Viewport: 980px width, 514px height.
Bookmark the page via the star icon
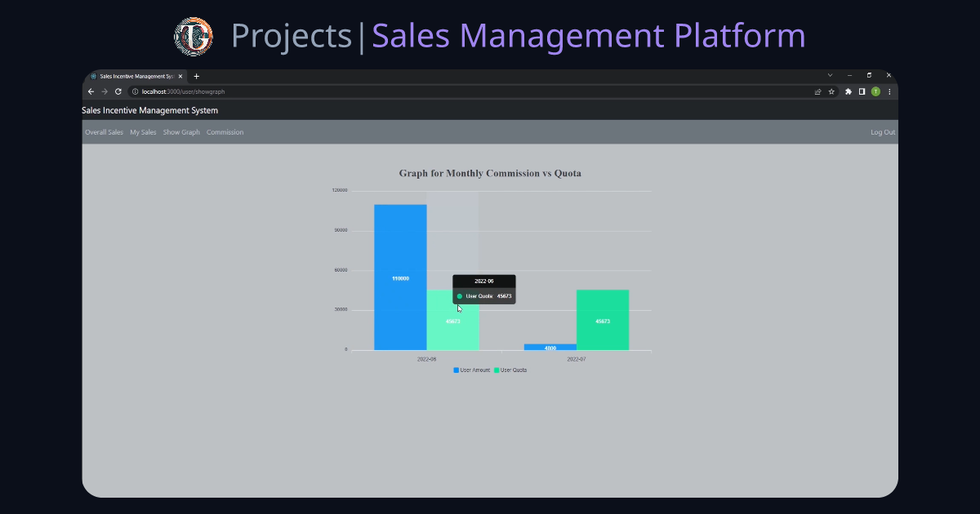[831, 91]
